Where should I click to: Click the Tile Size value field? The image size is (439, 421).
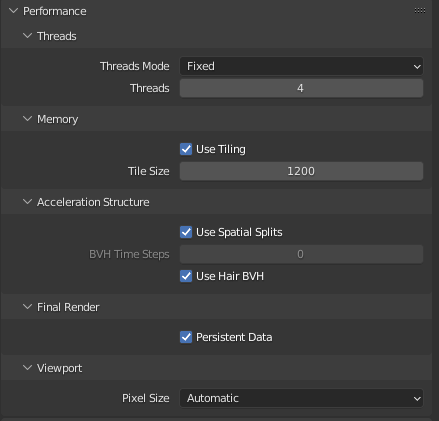click(301, 171)
